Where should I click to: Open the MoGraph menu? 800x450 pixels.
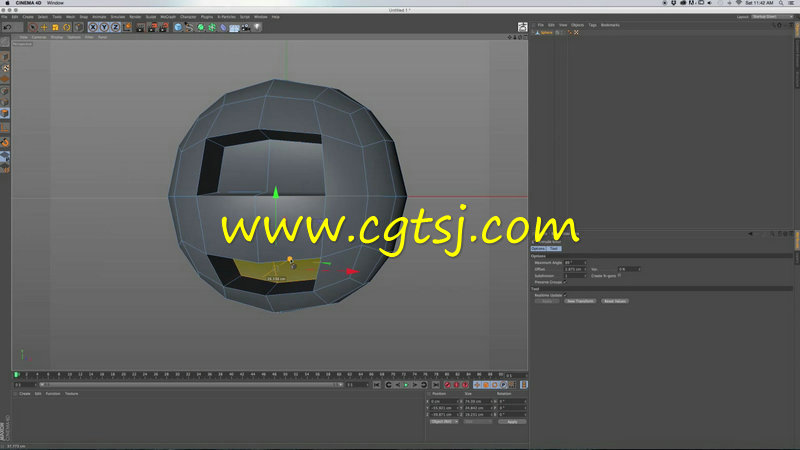point(168,17)
